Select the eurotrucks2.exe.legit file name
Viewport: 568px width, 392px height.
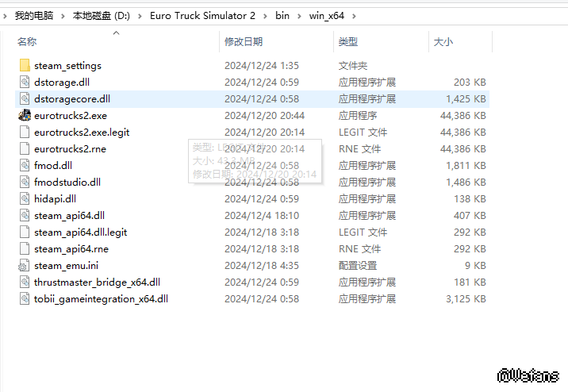tap(82, 133)
